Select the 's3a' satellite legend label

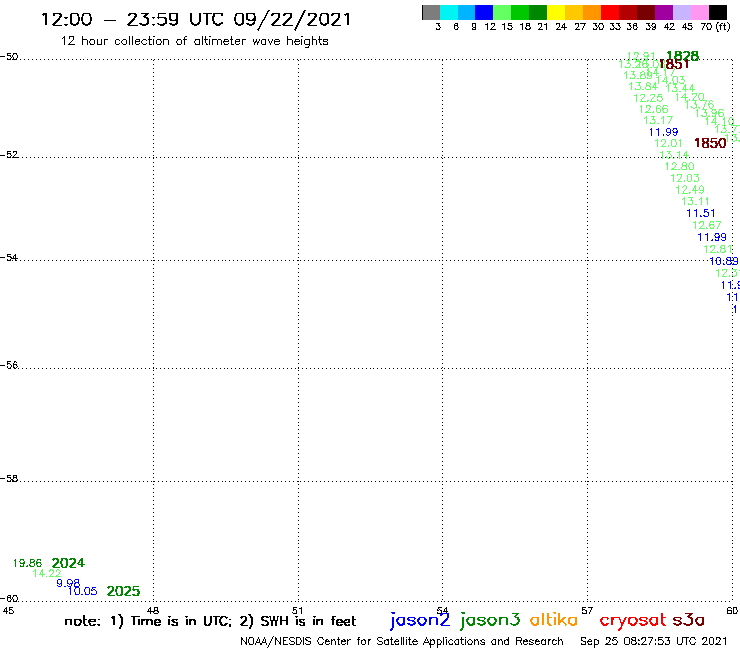689,620
